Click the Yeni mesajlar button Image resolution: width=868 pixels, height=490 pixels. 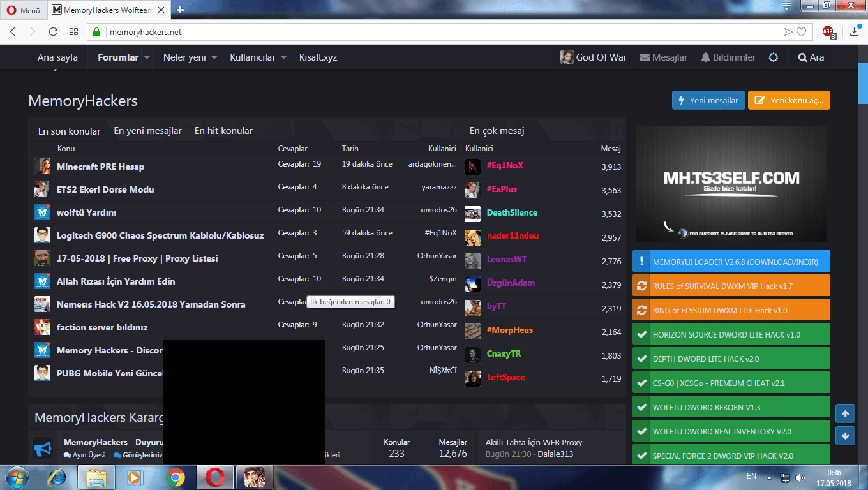tap(708, 100)
